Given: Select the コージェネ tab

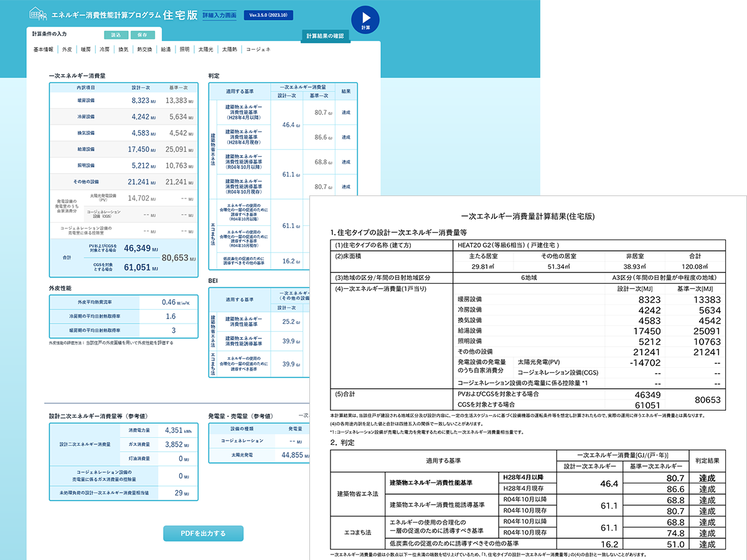Looking at the screenshot, I should (x=258, y=49).
